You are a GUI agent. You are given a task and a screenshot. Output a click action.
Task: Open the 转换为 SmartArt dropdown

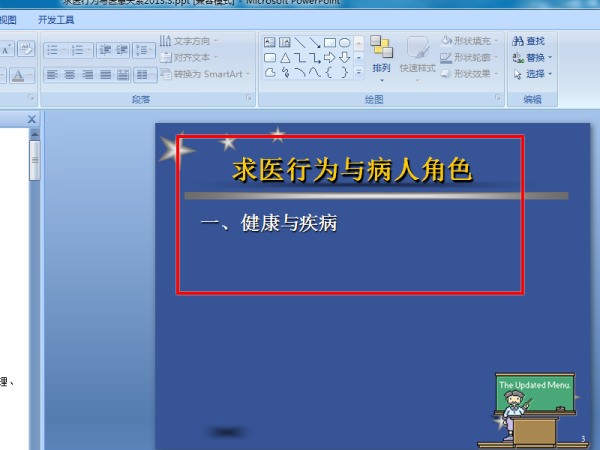205,74
